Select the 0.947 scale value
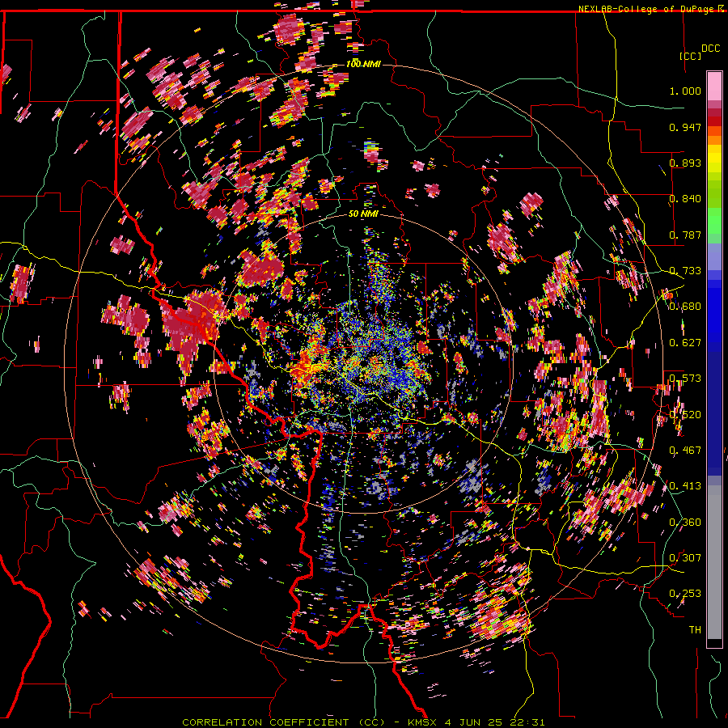The height and width of the screenshot is (728, 728). 685,127
